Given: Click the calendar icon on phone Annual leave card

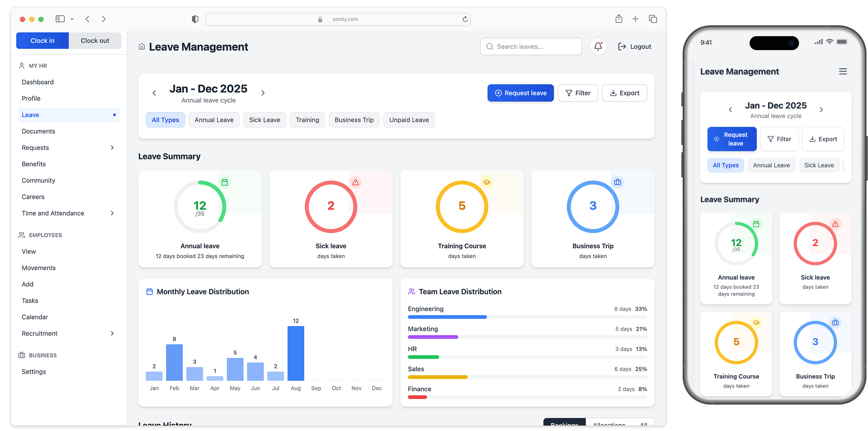Looking at the screenshot, I should click(756, 224).
